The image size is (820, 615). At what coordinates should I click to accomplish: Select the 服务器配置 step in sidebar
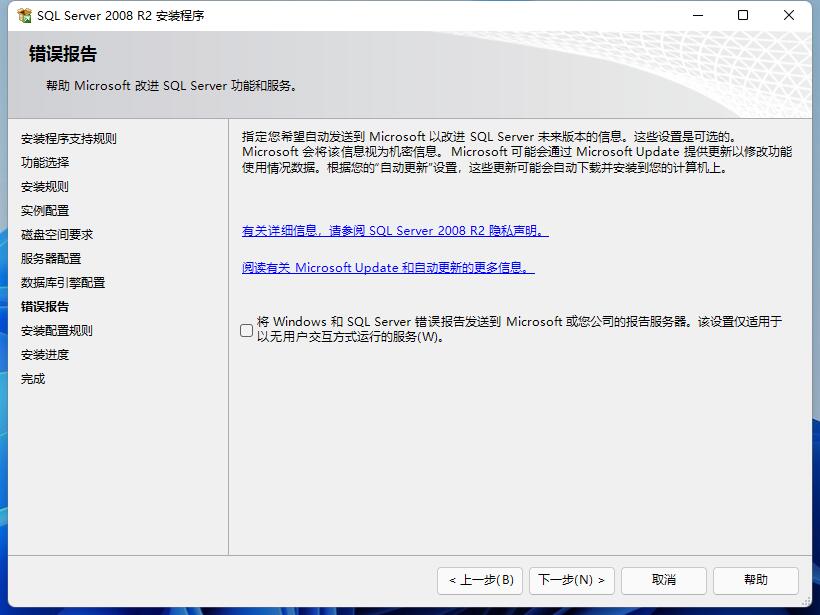51,259
